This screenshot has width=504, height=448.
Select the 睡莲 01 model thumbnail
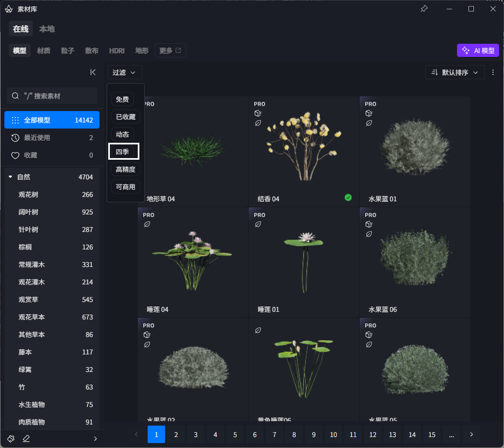(304, 262)
